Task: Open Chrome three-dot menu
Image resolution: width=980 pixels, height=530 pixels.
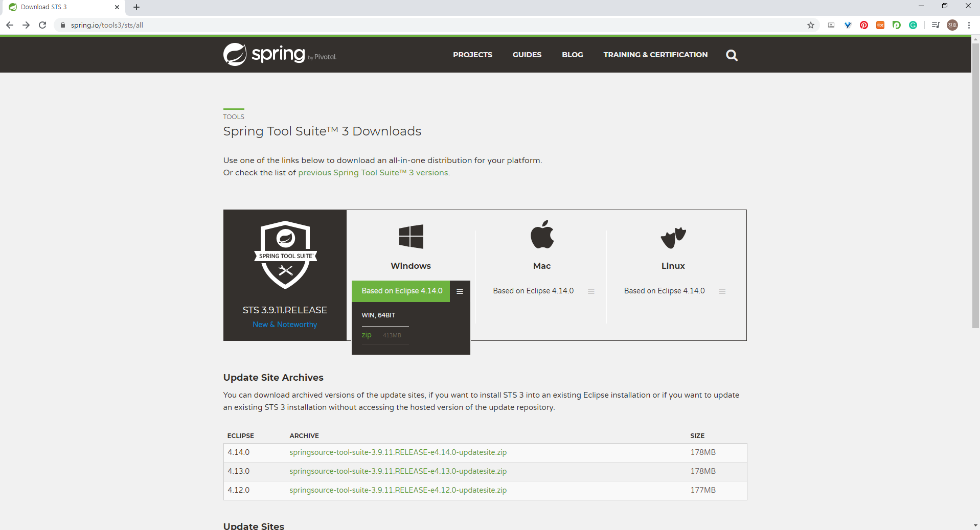Action: coord(969,25)
